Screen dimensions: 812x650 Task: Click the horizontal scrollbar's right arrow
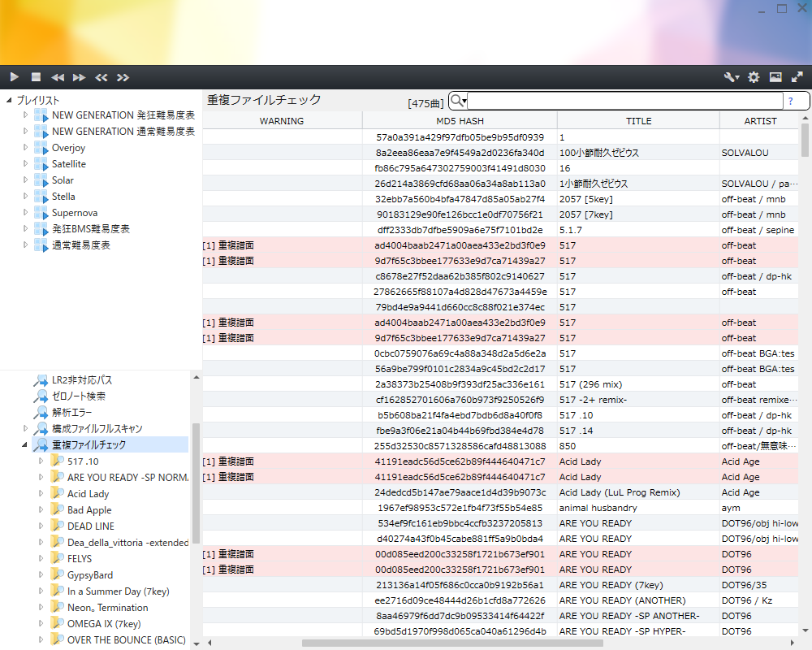793,643
